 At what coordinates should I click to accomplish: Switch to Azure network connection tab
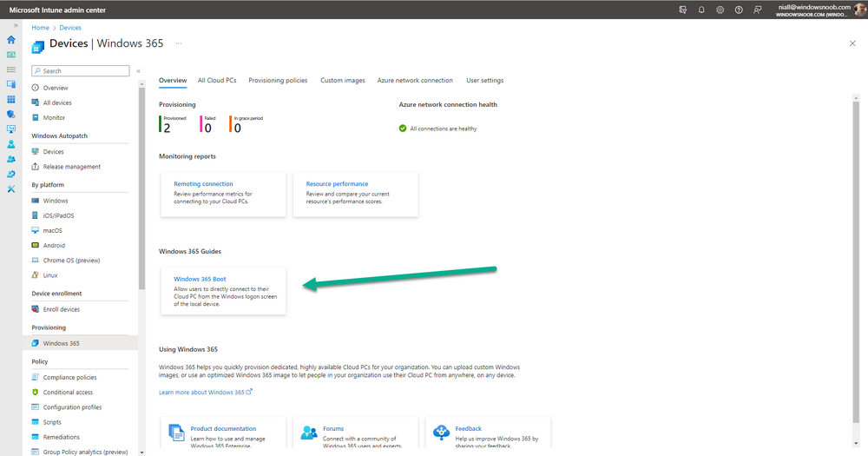point(415,80)
